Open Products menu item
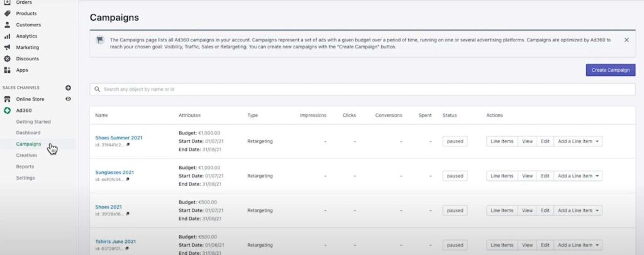644x255 pixels. 26,14
